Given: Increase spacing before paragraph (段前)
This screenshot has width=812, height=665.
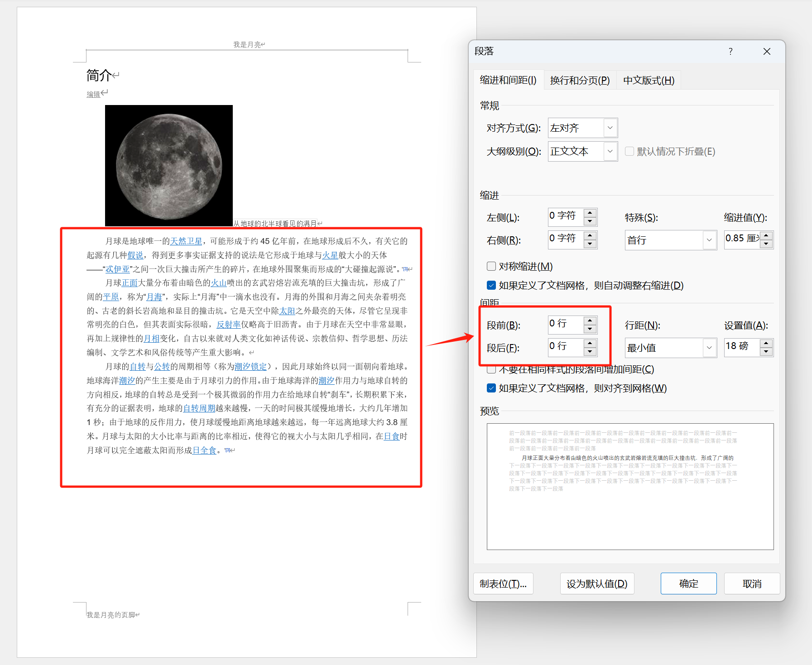Looking at the screenshot, I should [590, 321].
